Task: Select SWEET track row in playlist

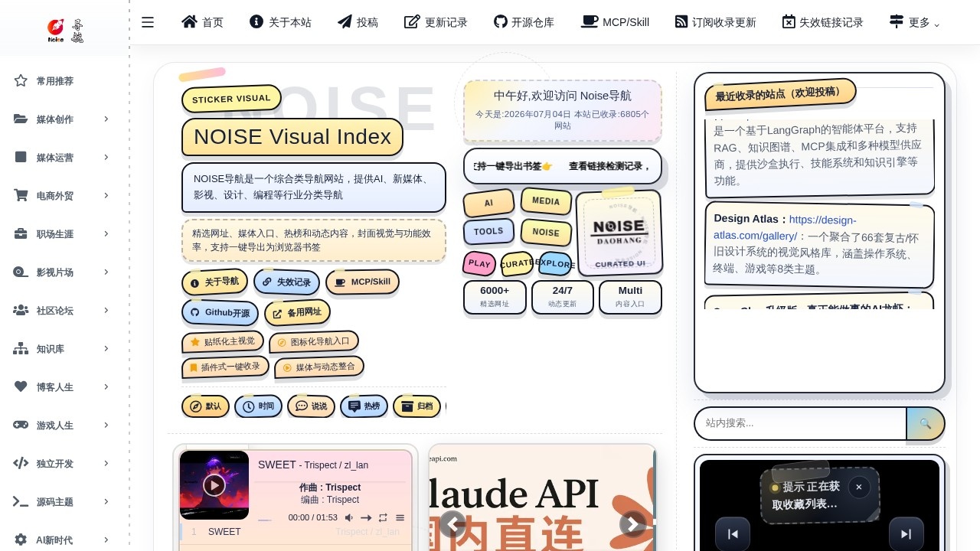Action: 295,532
